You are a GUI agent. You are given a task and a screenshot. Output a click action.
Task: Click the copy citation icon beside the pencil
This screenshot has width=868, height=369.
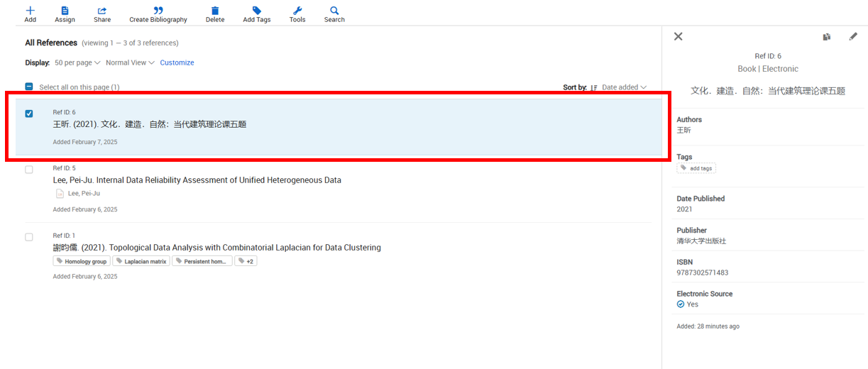pos(827,37)
